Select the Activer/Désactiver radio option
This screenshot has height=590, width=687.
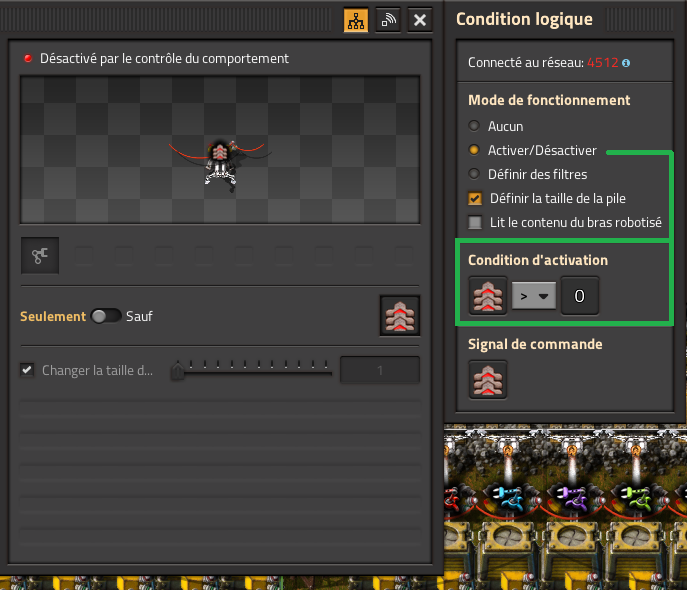474,150
